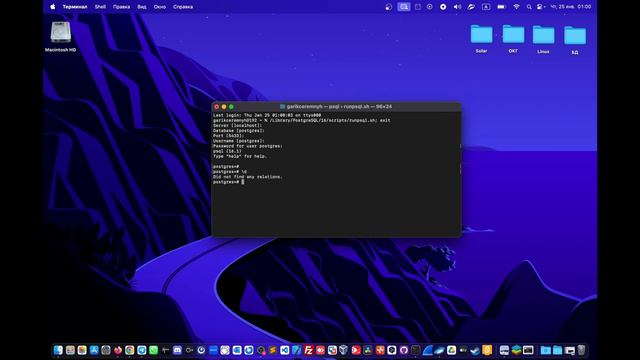This screenshot has width=640, height=360.
Task: Open the Shell menu
Action: [100, 7]
